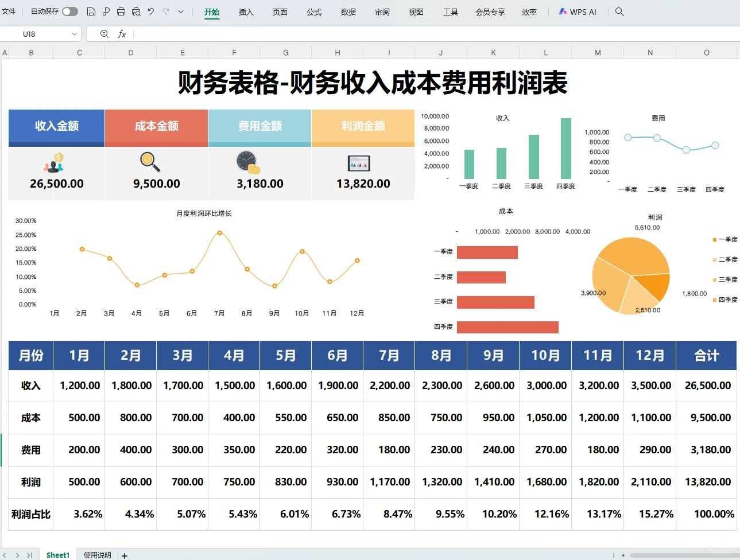Select column header H
Viewport: 740px width, 560px height.
tap(338, 53)
